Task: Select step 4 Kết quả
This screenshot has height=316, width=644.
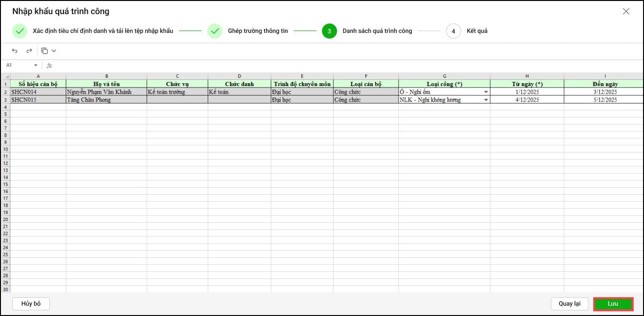Action: [x=453, y=31]
